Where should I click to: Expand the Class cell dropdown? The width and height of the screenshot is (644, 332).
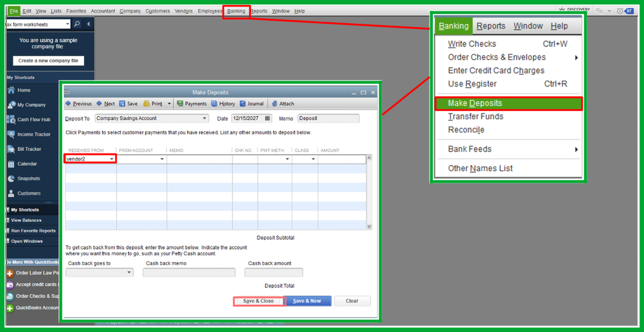coord(314,159)
